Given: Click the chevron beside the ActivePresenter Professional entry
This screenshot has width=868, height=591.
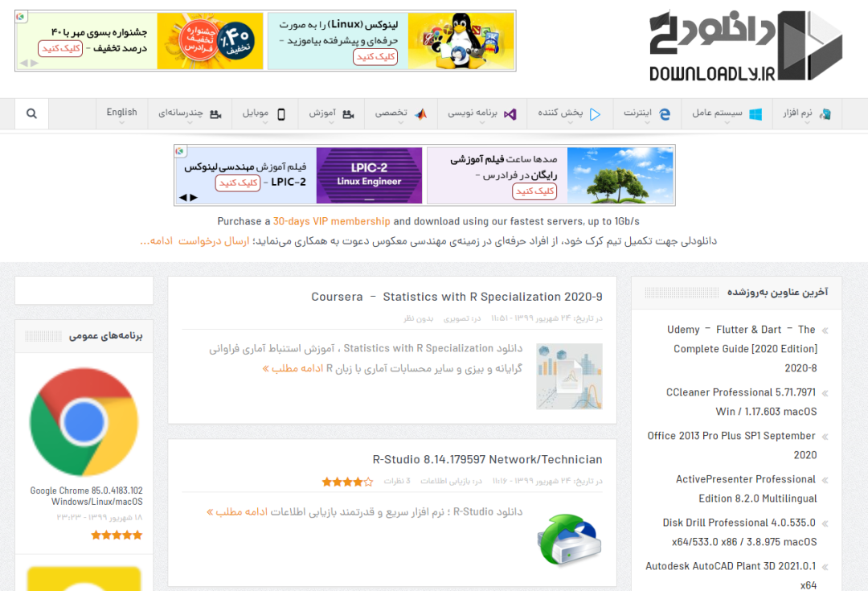Looking at the screenshot, I should click(x=825, y=480).
